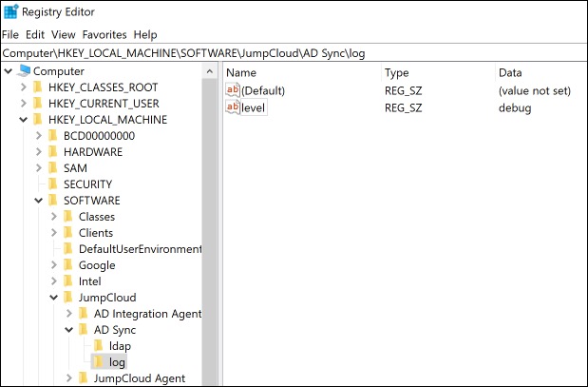Click the SECURITY folder icon
The image size is (588, 387).
53,184
